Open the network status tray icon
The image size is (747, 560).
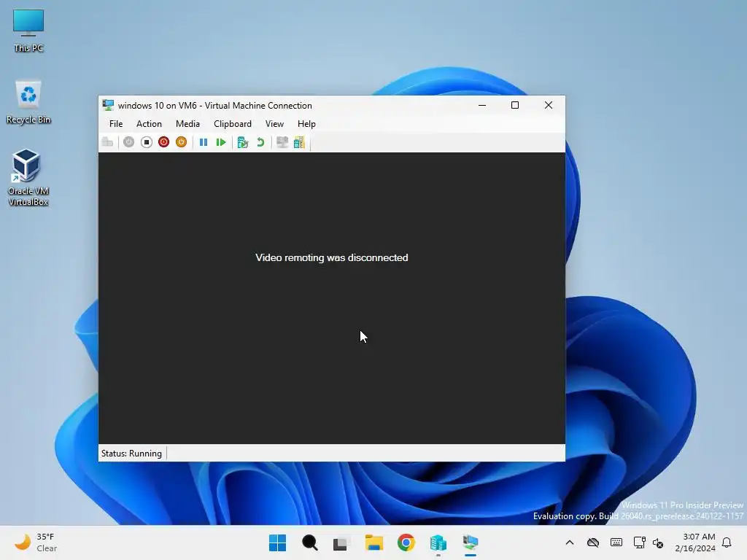pos(639,542)
